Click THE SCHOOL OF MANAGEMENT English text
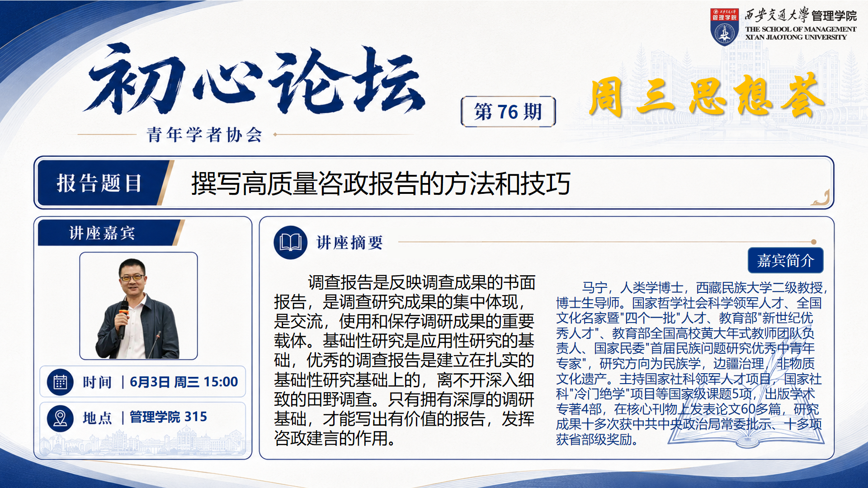This screenshot has width=868, height=488. [801, 33]
